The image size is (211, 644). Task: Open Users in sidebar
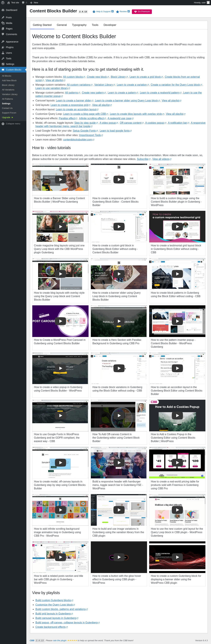(x=13, y=53)
